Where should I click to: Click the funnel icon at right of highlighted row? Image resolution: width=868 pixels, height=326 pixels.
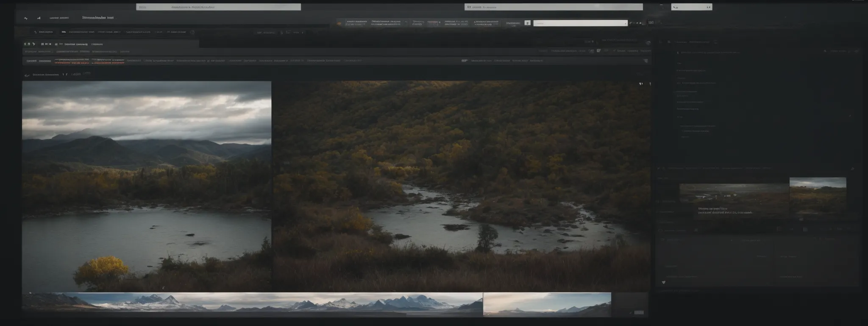[x=645, y=61]
